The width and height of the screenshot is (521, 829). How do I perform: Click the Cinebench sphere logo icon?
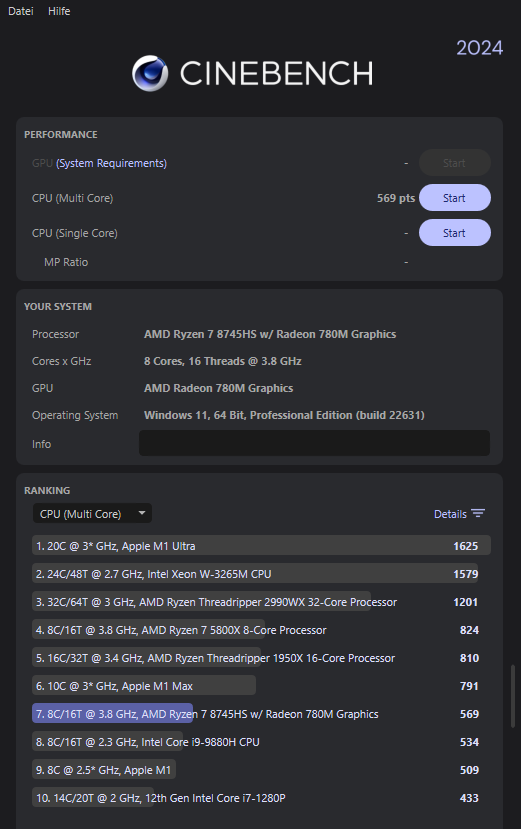pyautogui.click(x=150, y=73)
